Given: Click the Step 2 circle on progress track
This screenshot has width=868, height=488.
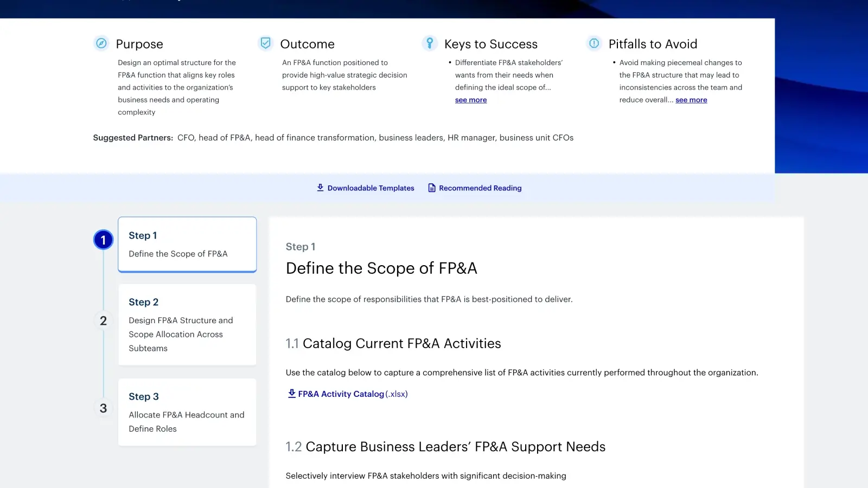Looking at the screenshot, I should click(x=103, y=320).
